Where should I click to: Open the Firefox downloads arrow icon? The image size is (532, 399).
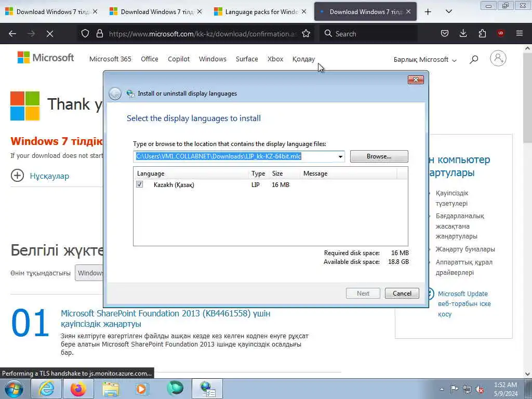(463, 34)
